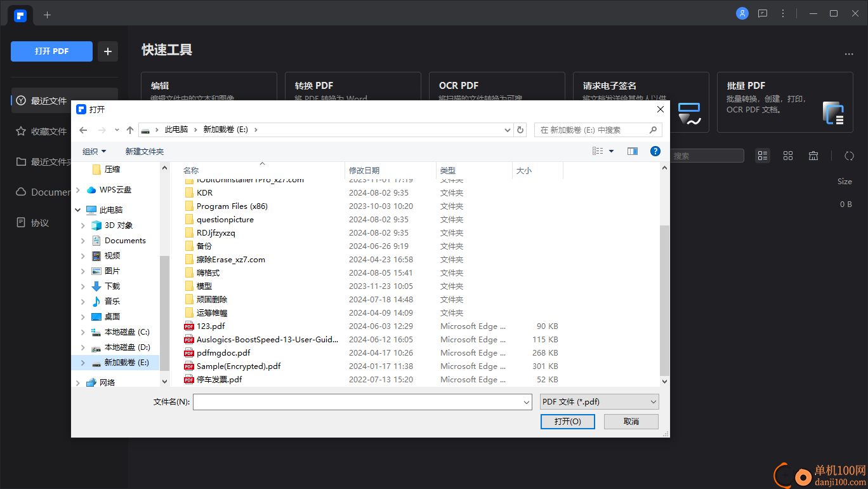Switch recent files to list view
This screenshot has height=489, width=868.
coord(763,156)
